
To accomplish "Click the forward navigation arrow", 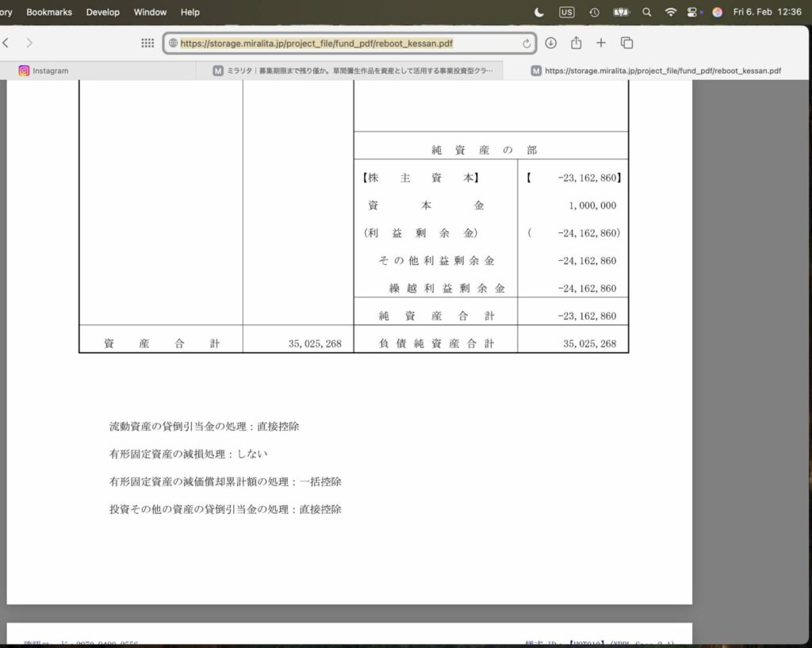I will 29,43.
